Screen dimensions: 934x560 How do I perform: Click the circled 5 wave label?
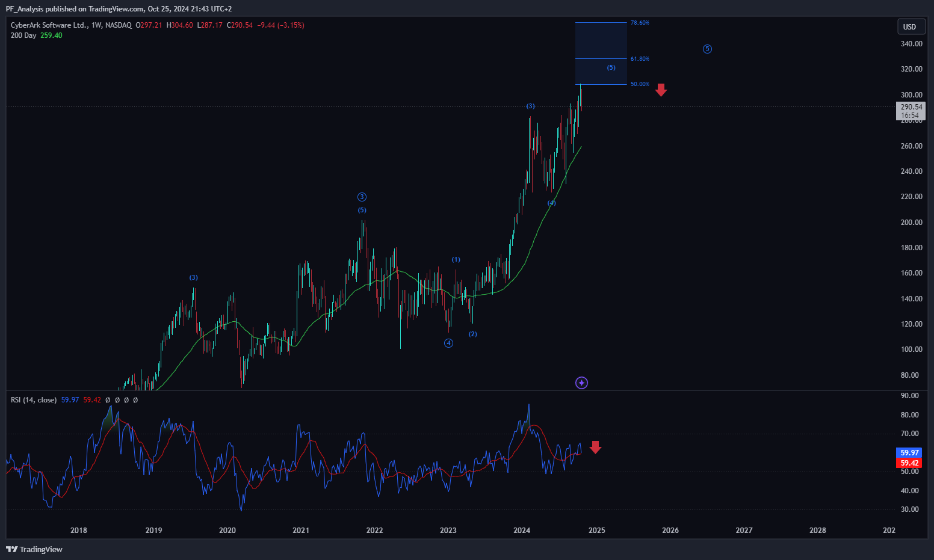click(707, 49)
